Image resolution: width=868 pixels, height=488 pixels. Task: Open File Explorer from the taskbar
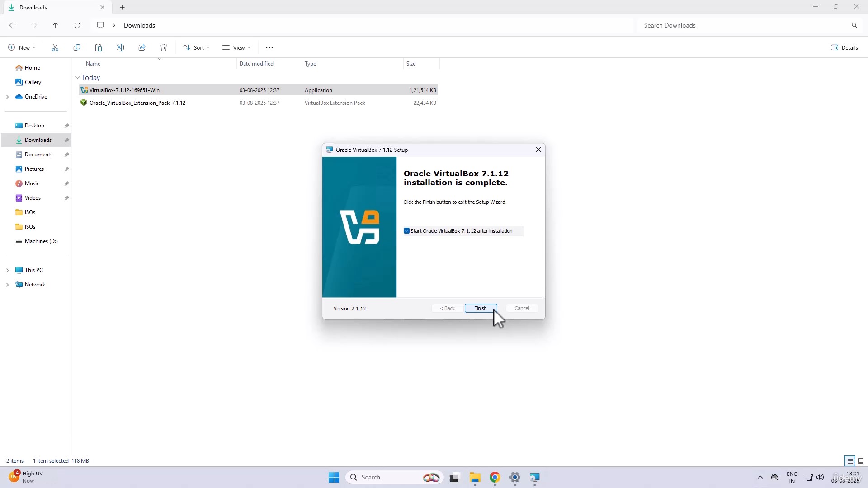[x=475, y=477]
